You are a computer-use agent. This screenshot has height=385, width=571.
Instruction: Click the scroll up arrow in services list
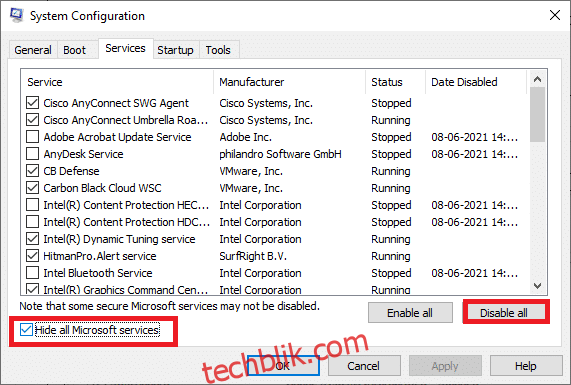(537, 79)
